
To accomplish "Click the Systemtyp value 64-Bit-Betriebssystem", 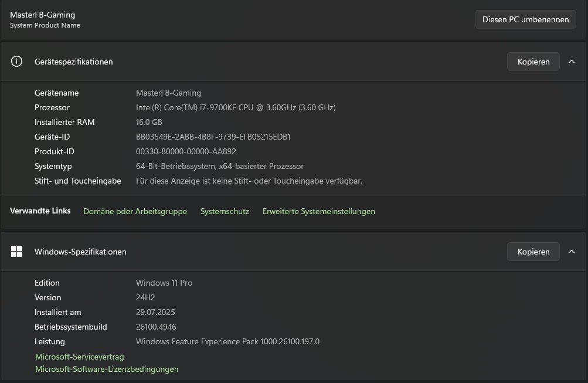I will click(x=220, y=166).
